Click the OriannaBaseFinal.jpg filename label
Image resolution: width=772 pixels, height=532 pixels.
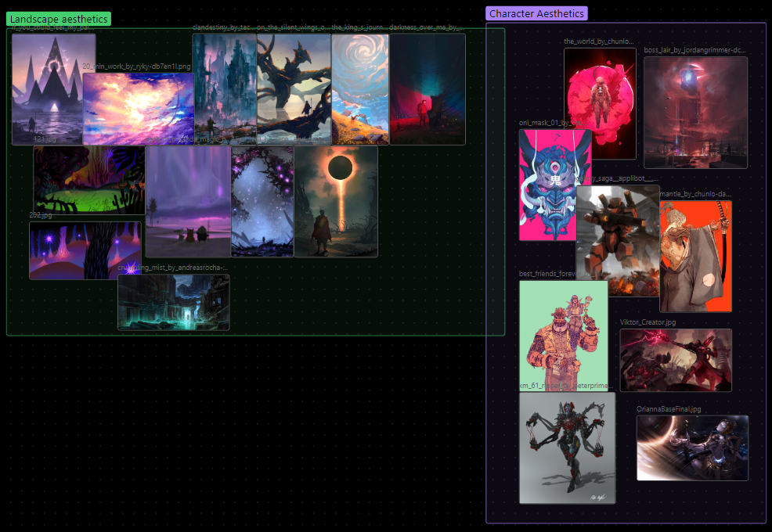pyautogui.click(x=669, y=409)
